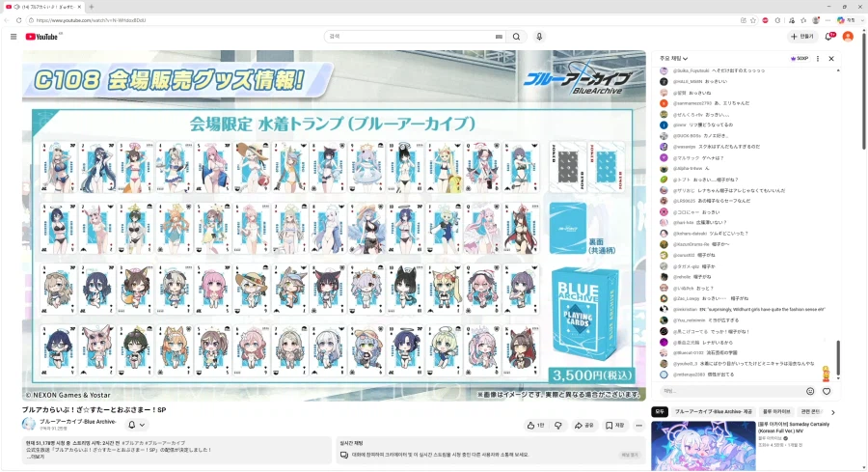This screenshot has width=868, height=472.
Task: Bookmark this page with the star icon
Action: tap(753, 20)
